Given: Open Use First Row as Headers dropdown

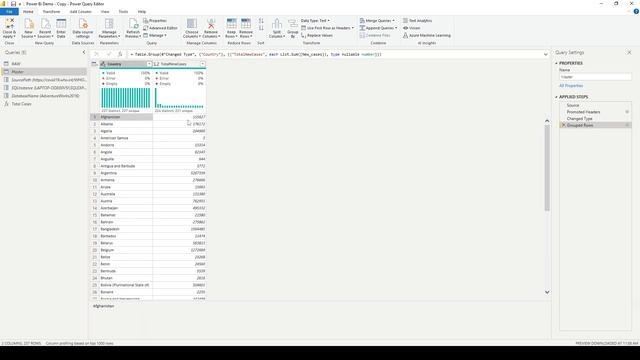Looking at the screenshot, I should click(327, 28).
